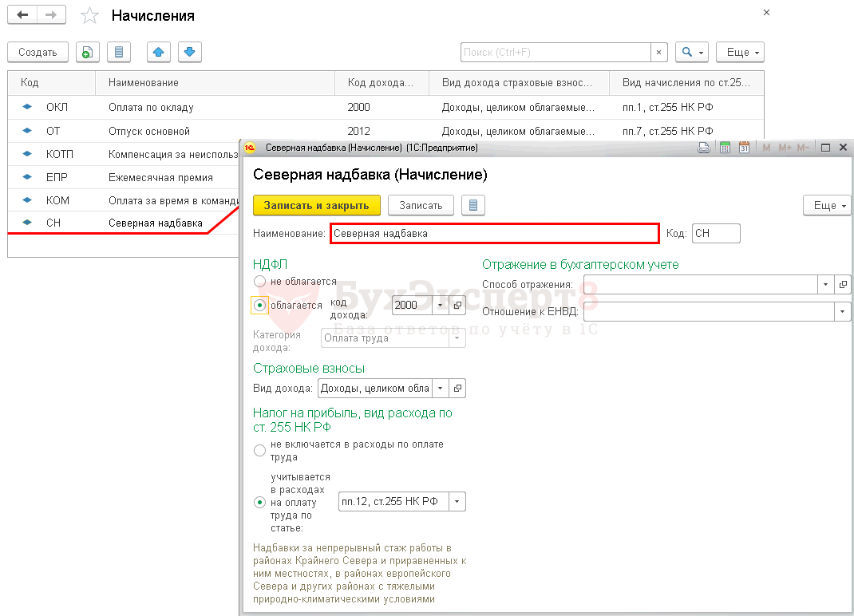Click the favorites star next to Начисления
The width and height of the screenshot is (854, 616).
click(x=90, y=16)
